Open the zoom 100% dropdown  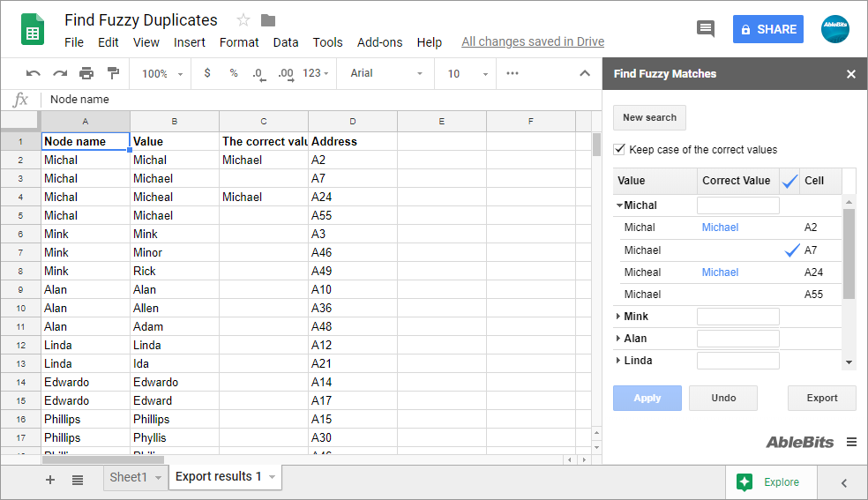tap(162, 73)
